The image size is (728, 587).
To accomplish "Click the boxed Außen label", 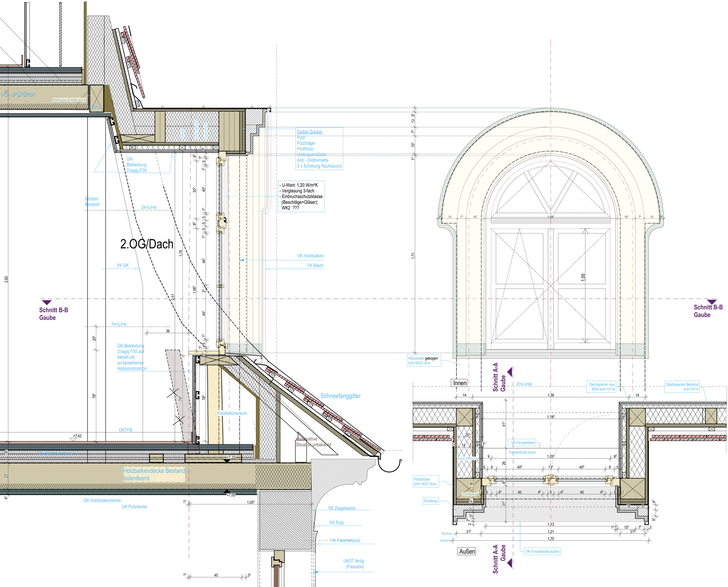I will click(x=467, y=551).
